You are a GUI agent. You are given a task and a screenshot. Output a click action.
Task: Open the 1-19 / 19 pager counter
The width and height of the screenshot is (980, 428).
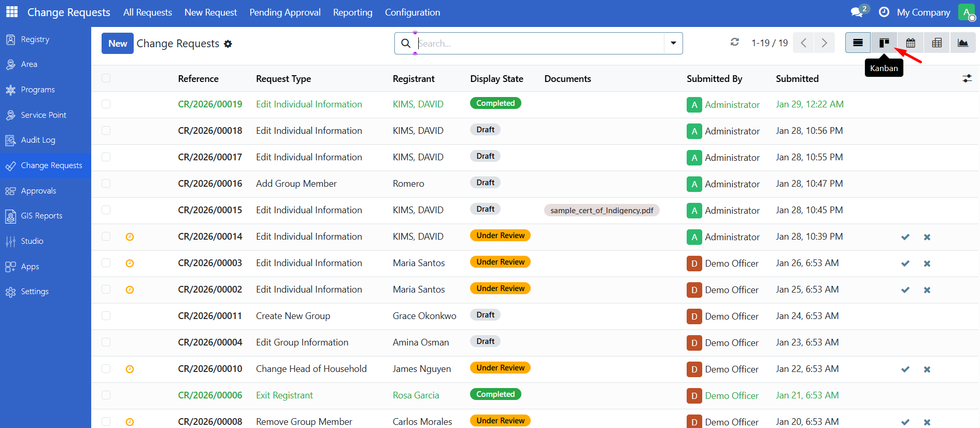pos(770,43)
